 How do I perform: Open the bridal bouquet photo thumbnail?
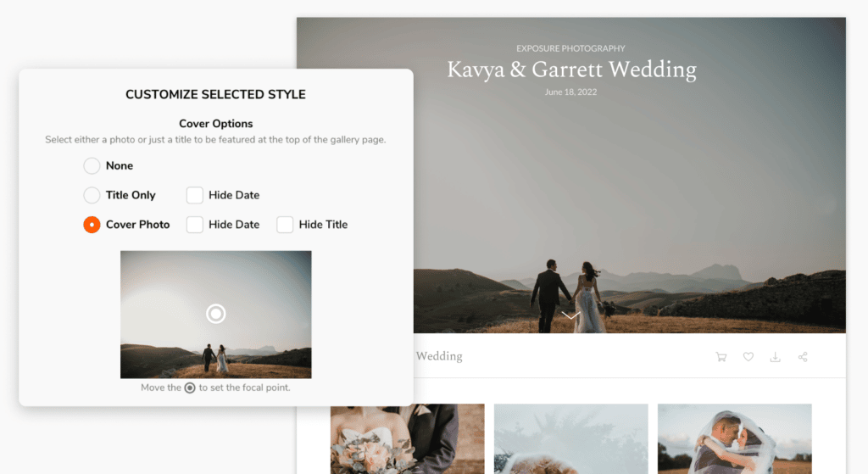click(407, 438)
